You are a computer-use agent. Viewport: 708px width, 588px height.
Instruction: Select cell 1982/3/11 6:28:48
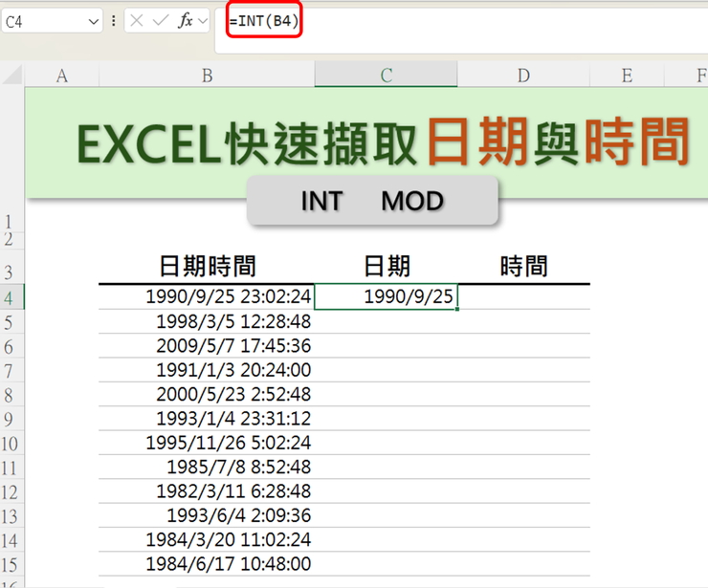[x=207, y=491]
